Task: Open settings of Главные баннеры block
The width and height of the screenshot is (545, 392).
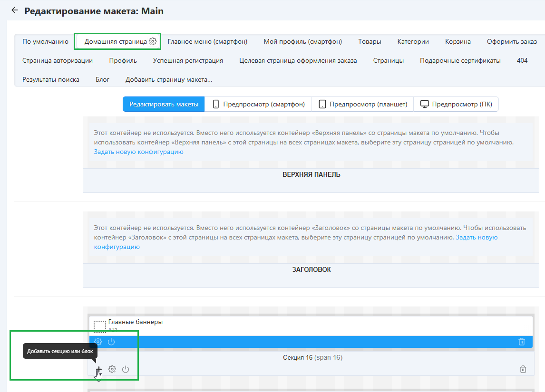Action: pyautogui.click(x=98, y=342)
